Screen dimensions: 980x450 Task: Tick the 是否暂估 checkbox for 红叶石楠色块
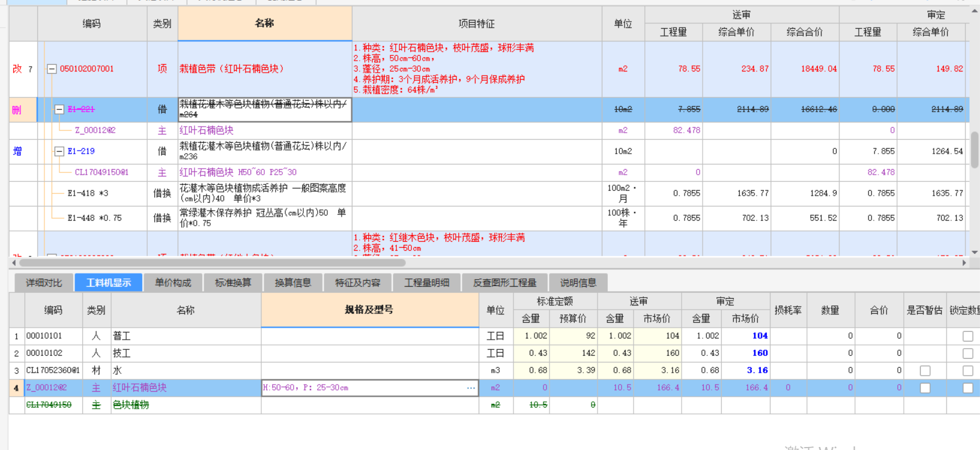point(925,388)
